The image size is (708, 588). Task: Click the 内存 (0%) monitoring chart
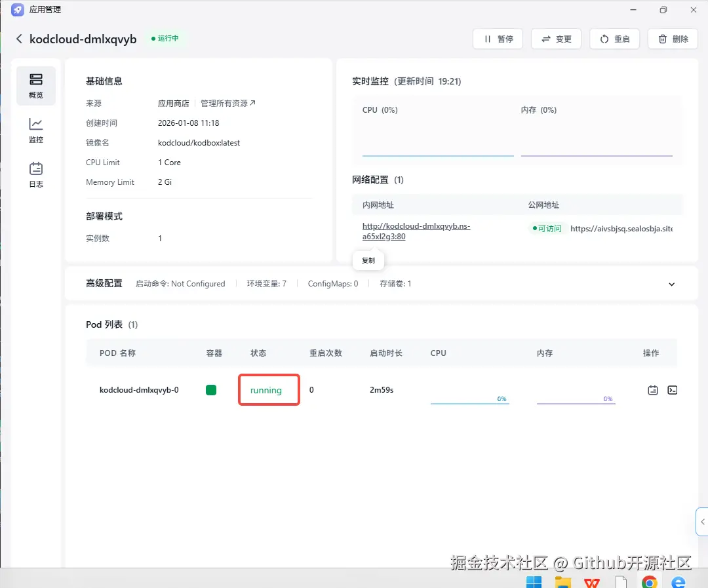[x=597, y=131]
